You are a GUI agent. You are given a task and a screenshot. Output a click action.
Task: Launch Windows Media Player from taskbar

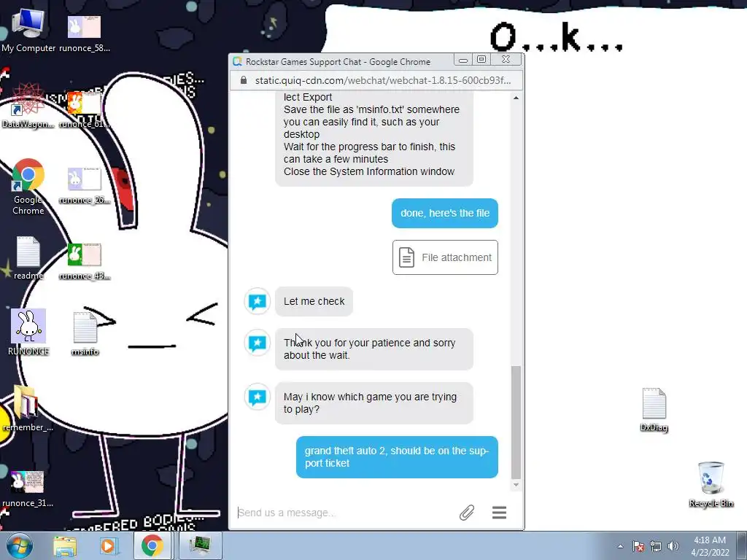click(109, 545)
